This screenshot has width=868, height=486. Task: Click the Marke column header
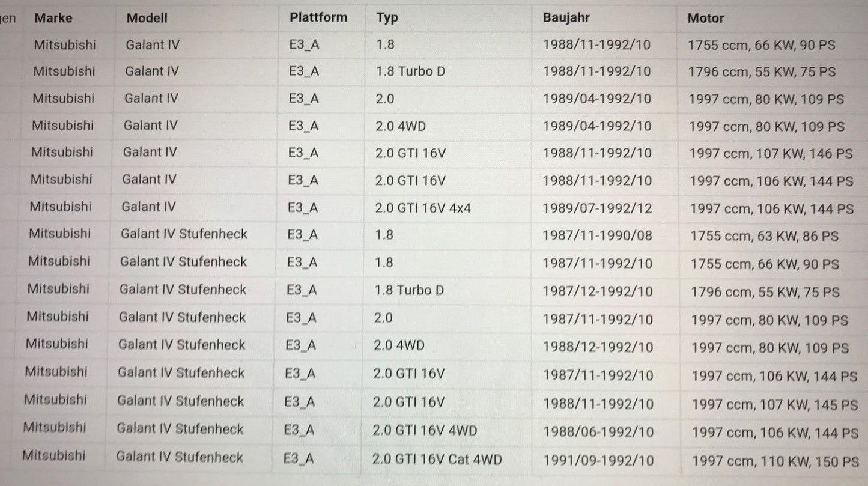coord(53,18)
